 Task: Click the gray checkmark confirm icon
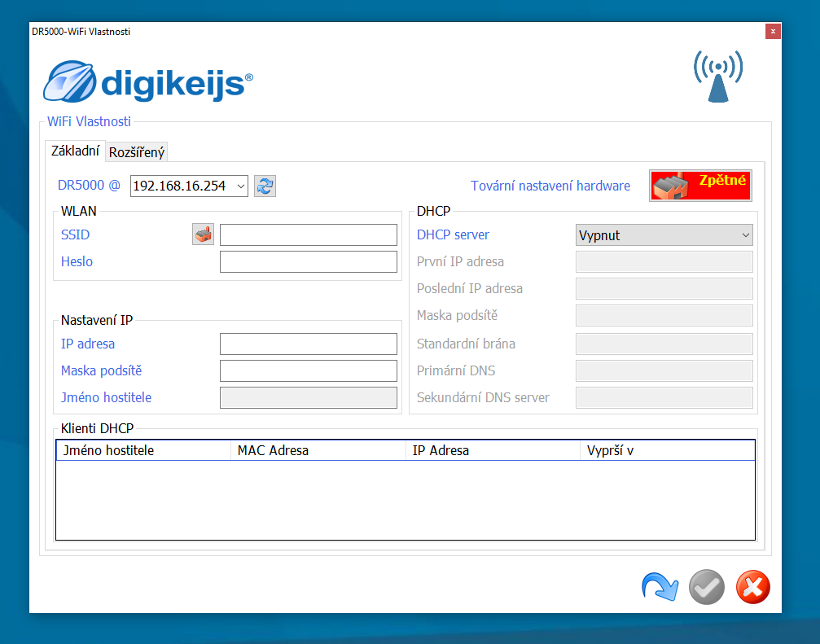coord(706,587)
